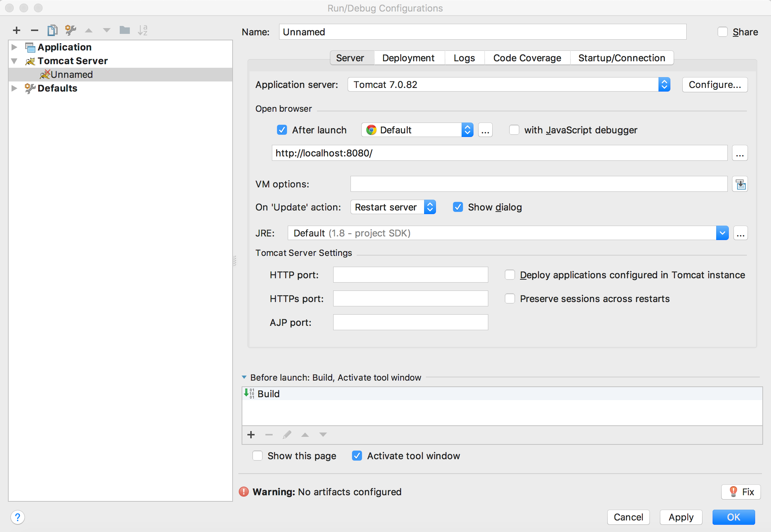The image size is (771, 532).
Task: Open help with the question mark button
Action: click(x=18, y=517)
